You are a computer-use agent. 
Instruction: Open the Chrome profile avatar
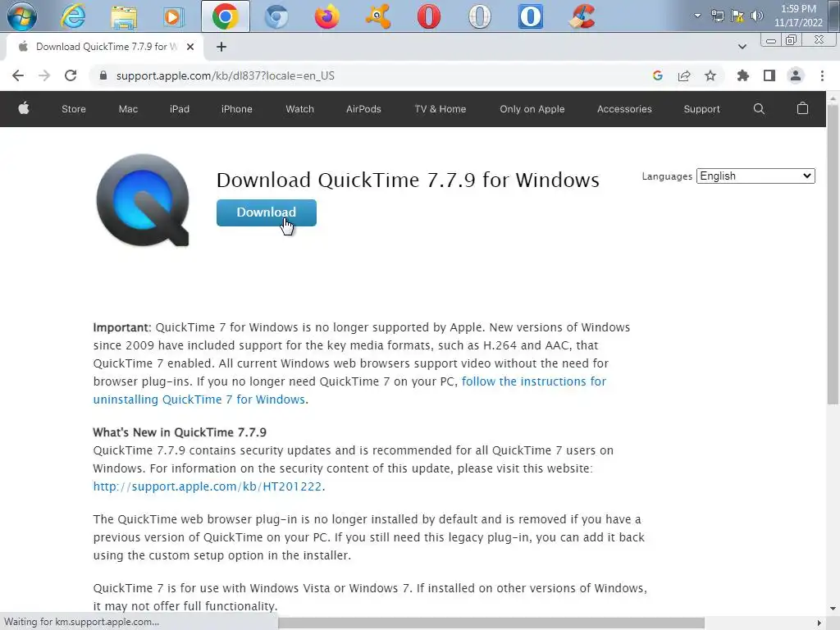[x=796, y=75]
